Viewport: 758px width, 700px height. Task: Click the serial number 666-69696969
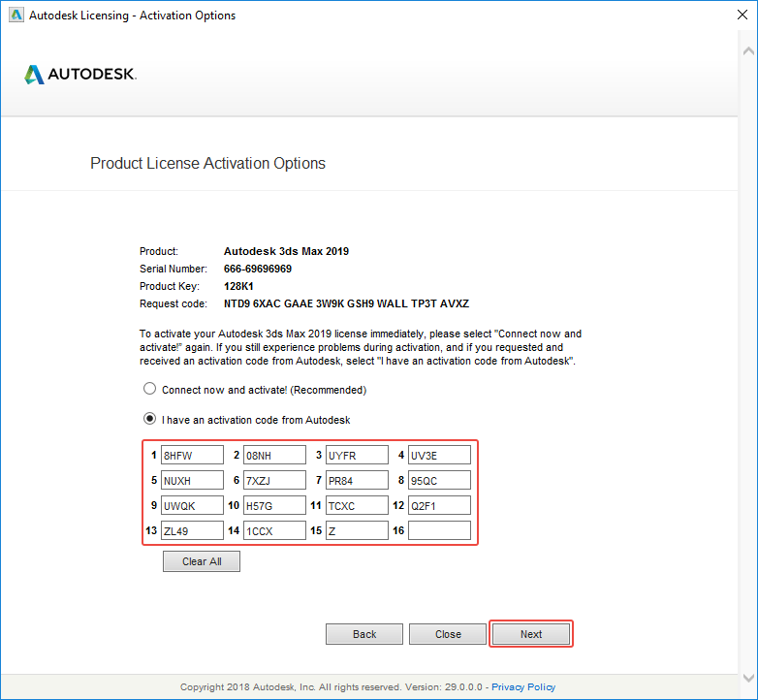coord(258,269)
